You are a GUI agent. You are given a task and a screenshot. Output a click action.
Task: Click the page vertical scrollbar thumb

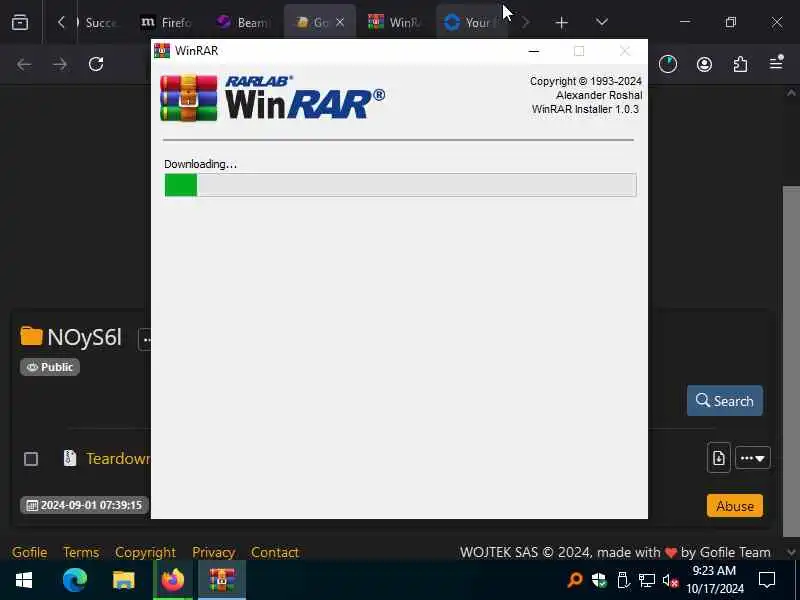[x=791, y=361]
